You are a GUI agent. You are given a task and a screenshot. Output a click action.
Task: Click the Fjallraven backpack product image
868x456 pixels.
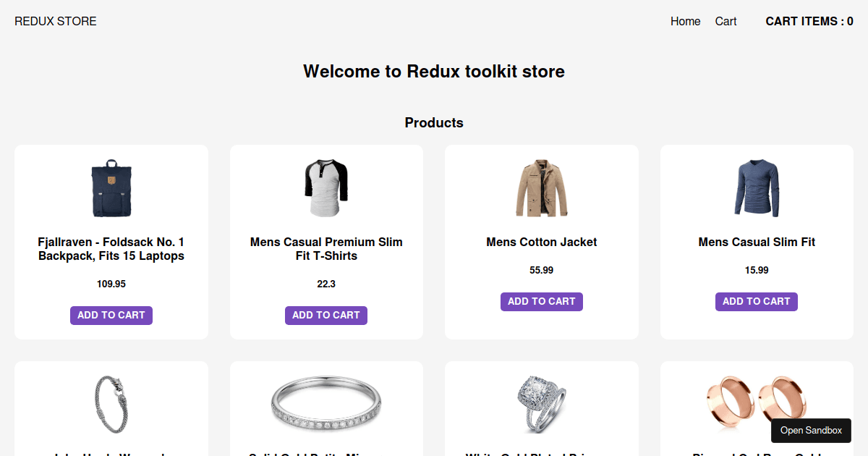[111, 188]
